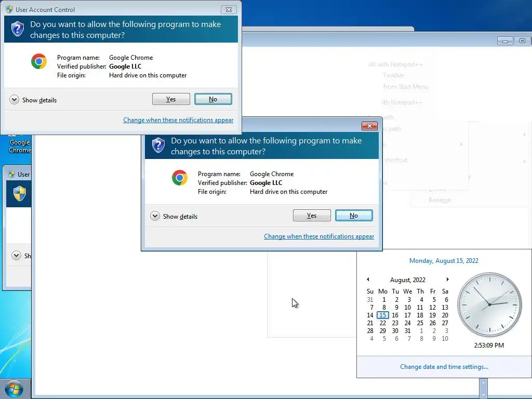Select August 1 in the calendar

click(384, 300)
